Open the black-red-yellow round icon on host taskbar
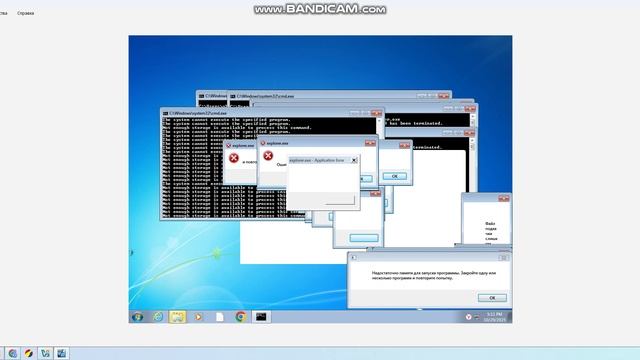This screenshot has height=360, width=640. (x=29, y=353)
